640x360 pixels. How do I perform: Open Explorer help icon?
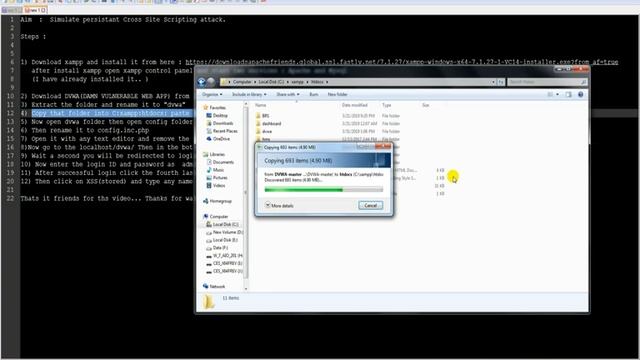580,94
